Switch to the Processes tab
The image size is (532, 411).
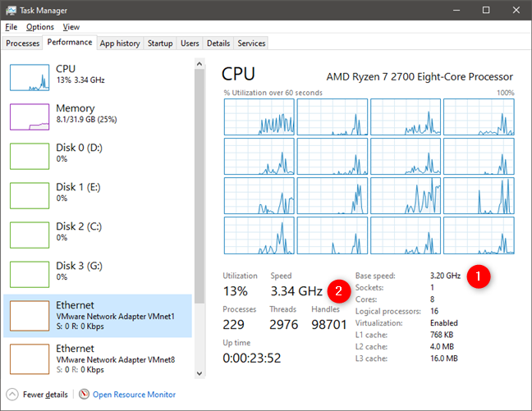tap(22, 43)
